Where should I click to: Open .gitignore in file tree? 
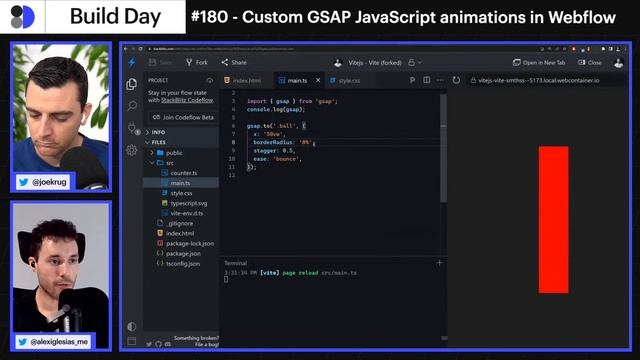[181, 224]
